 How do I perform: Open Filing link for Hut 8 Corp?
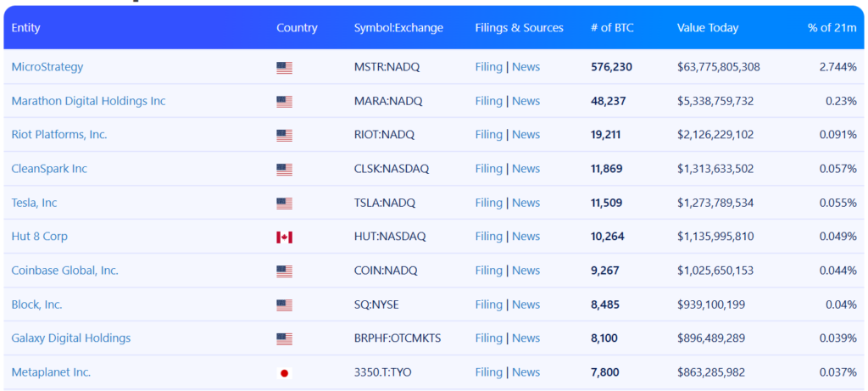point(488,237)
